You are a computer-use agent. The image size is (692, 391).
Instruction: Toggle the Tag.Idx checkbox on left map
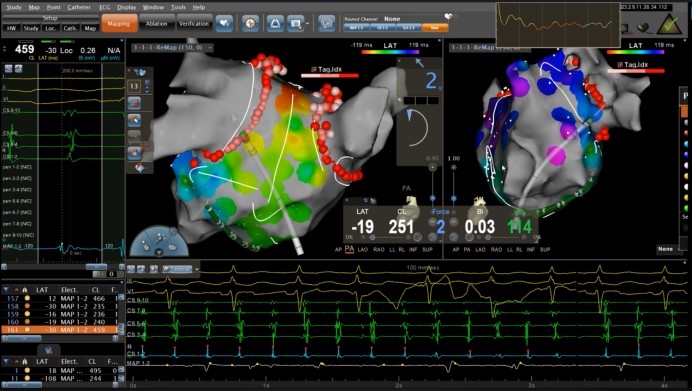pos(314,69)
